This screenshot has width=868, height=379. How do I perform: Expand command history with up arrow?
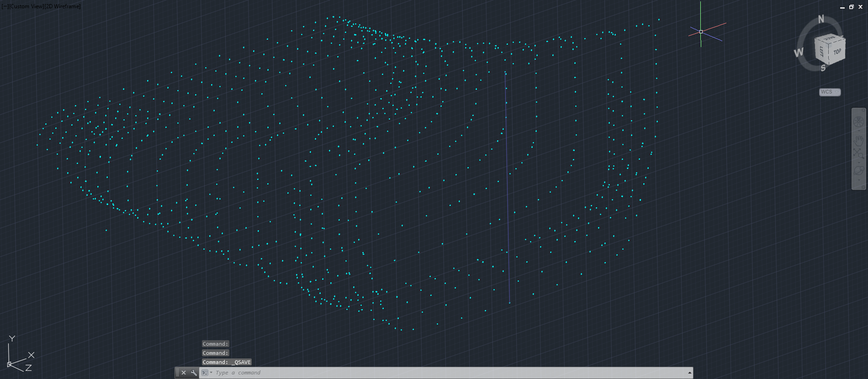click(689, 373)
